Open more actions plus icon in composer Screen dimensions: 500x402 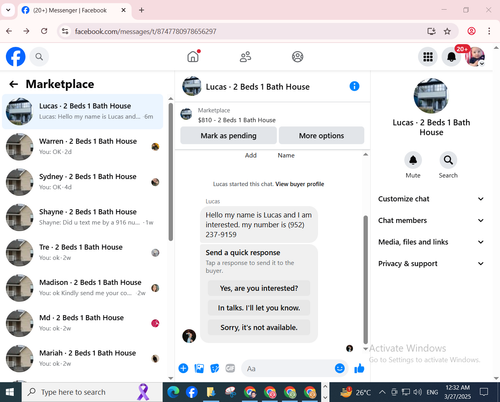coord(183,368)
